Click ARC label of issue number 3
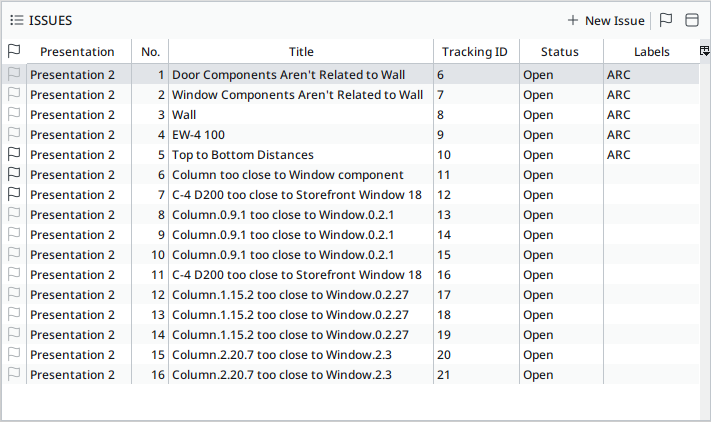 pyautogui.click(x=619, y=115)
